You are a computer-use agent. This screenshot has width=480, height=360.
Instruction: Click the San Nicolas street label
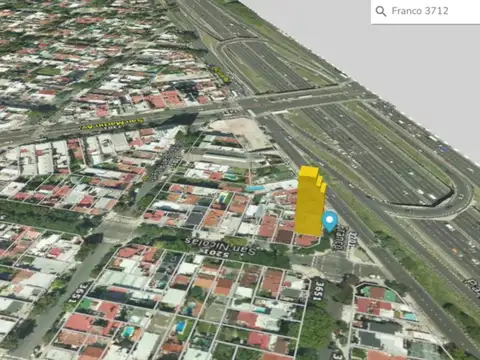221,245
